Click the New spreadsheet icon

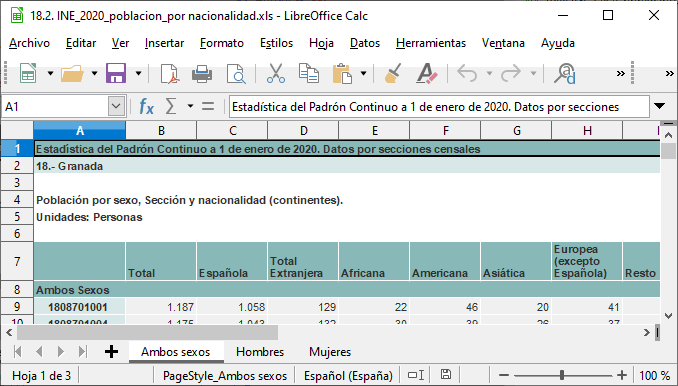pyautogui.click(x=28, y=73)
